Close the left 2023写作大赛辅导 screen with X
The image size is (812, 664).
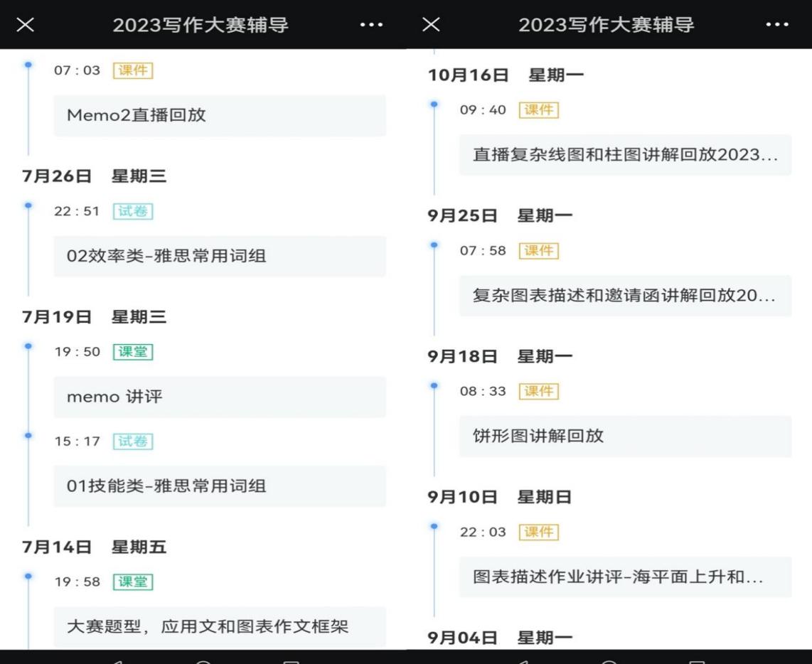click(x=26, y=25)
